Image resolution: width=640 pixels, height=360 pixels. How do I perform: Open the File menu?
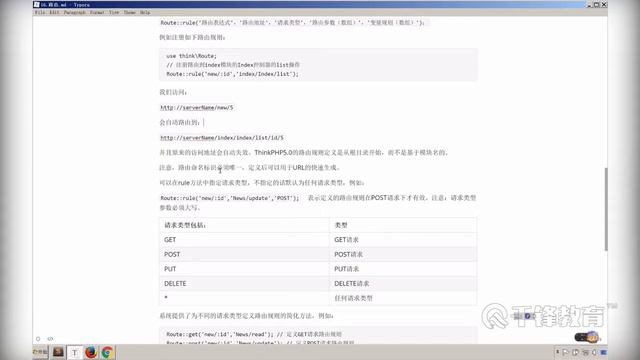pyautogui.click(x=40, y=13)
